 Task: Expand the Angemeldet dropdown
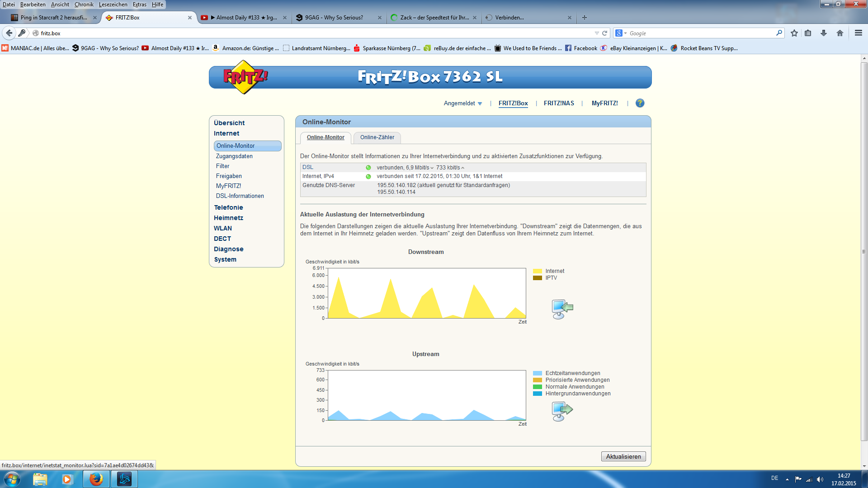coord(463,103)
